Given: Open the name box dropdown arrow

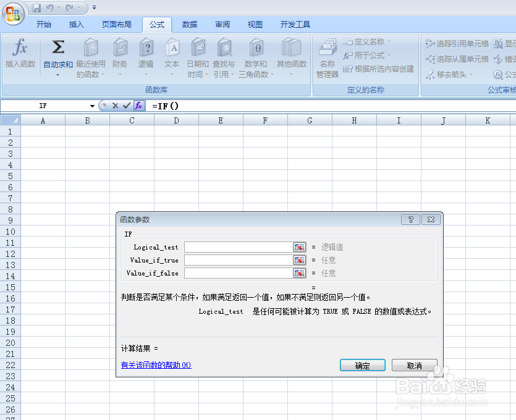Looking at the screenshot, I should [92, 106].
